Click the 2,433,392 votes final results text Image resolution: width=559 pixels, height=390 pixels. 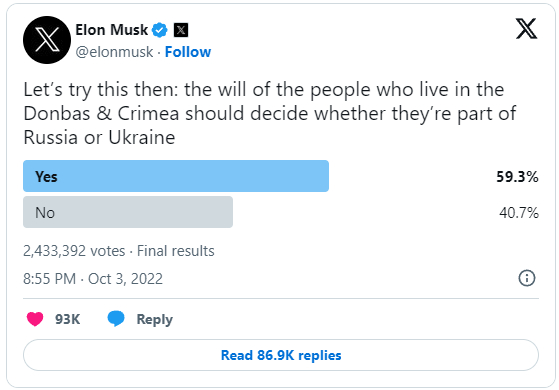pyautogui.click(x=119, y=251)
